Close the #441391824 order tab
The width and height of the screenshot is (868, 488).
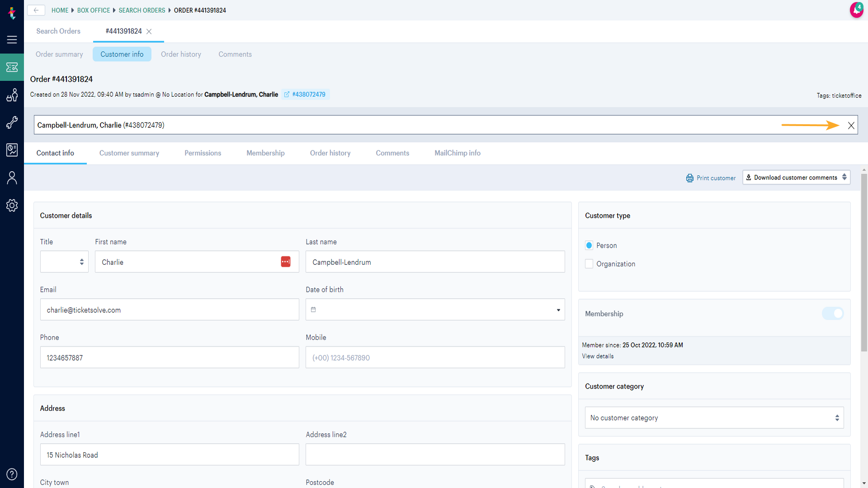pos(149,31)
